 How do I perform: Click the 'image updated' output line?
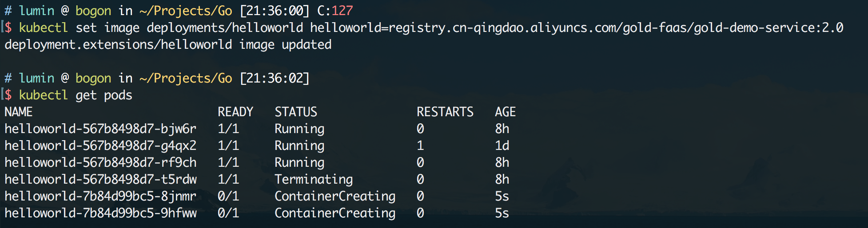coord(168,44)
